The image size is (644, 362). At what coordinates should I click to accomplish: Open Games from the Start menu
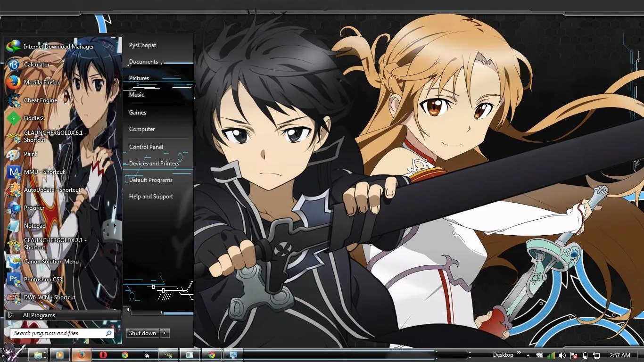point(138,113)
